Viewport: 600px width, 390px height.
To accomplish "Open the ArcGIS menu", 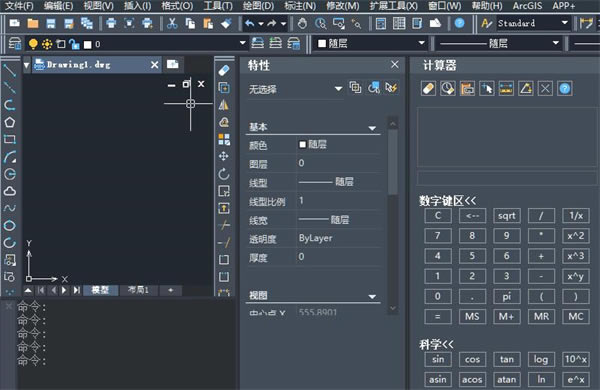I will pos(527,6).
